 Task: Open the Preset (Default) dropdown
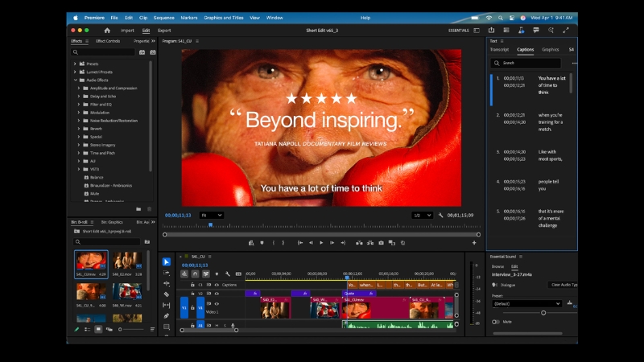(x=527, y=303)
